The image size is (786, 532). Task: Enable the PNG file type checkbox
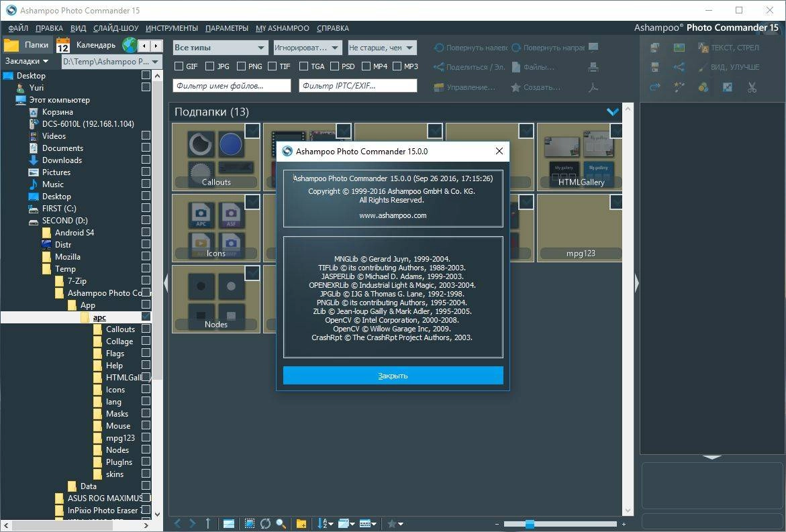pos(241,66)
